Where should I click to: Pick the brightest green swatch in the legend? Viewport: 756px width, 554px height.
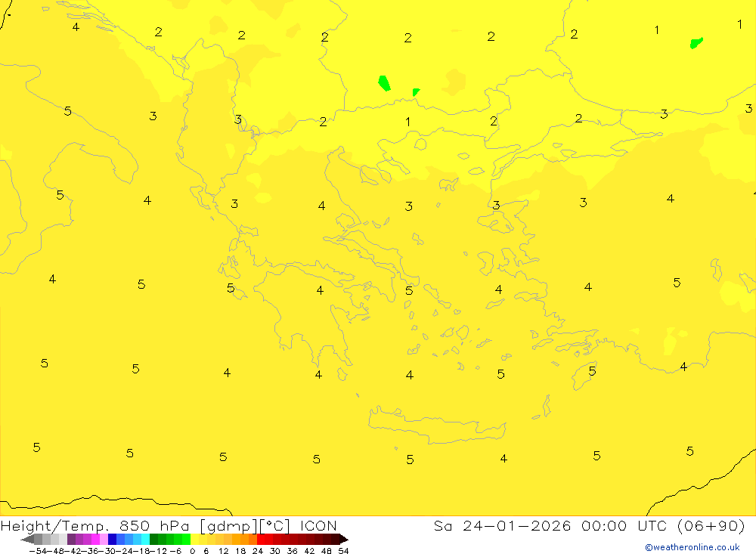pyautogui.click(x=186, y=539)
